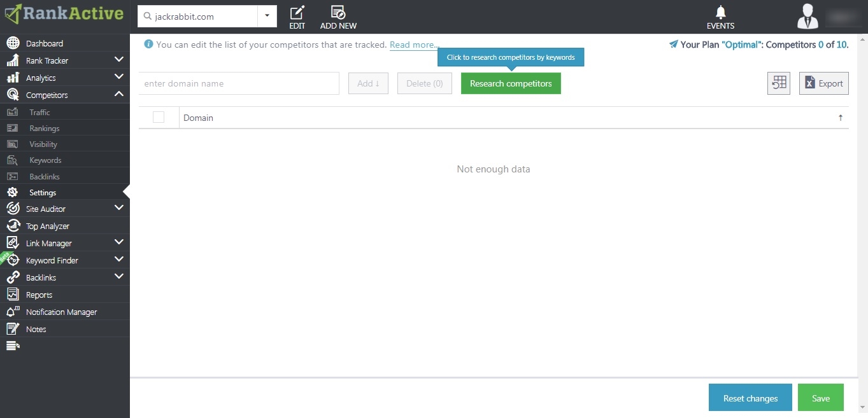Click the Site Auditor target icon
Viewport: 868px width, 418px height.
pyautogui.click(x=13, y=209)
